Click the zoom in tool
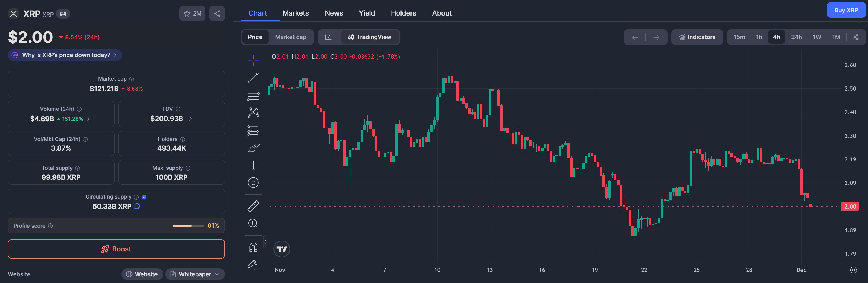This screenshot has height=283, width=868. click(253, 223)
